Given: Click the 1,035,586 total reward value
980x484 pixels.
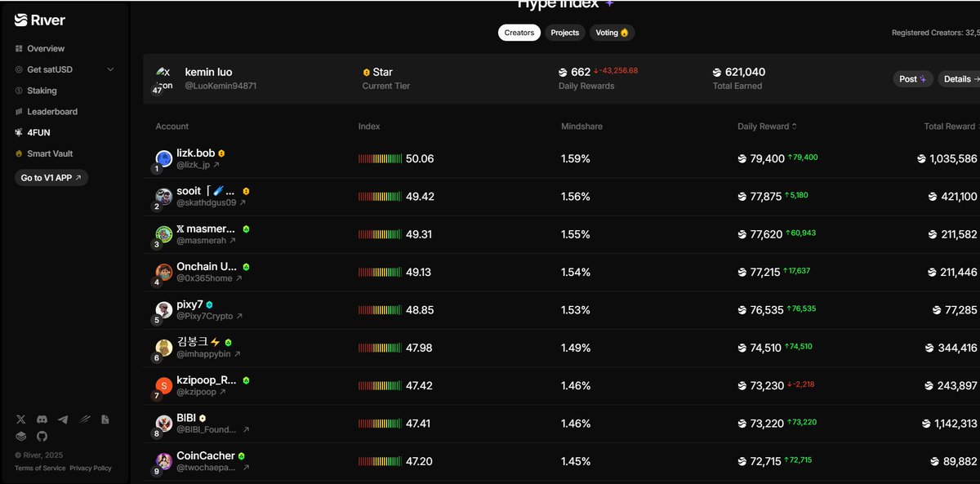Looking at the screenshot, I should (953, 158).
